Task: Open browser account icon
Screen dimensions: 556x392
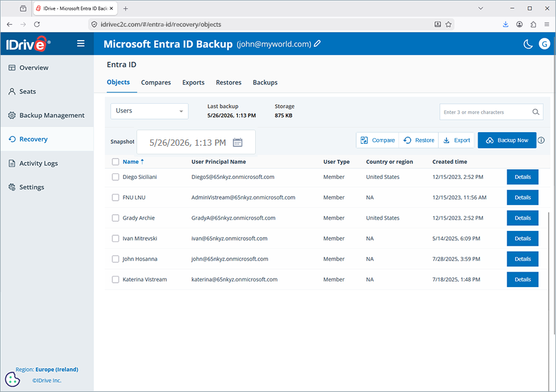Action: pos(520,25)
